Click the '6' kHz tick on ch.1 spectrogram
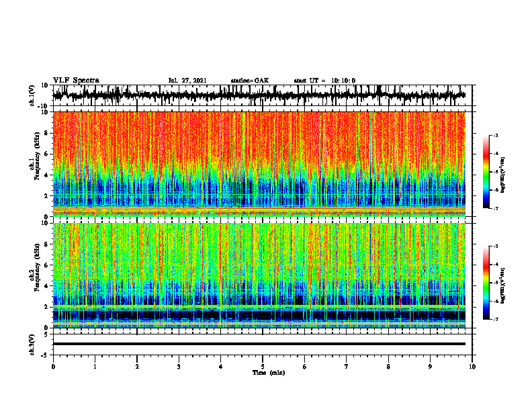Screen dimensions: 532x411 [46, 154]
